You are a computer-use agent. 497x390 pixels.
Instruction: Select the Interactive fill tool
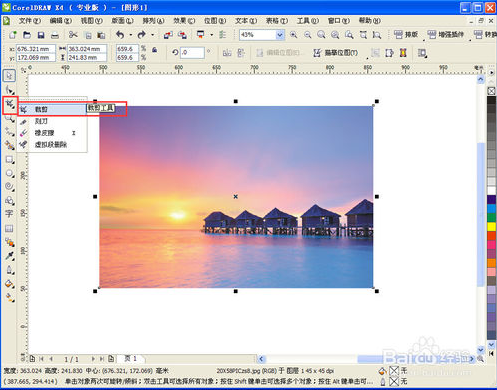tap(9, 298)
